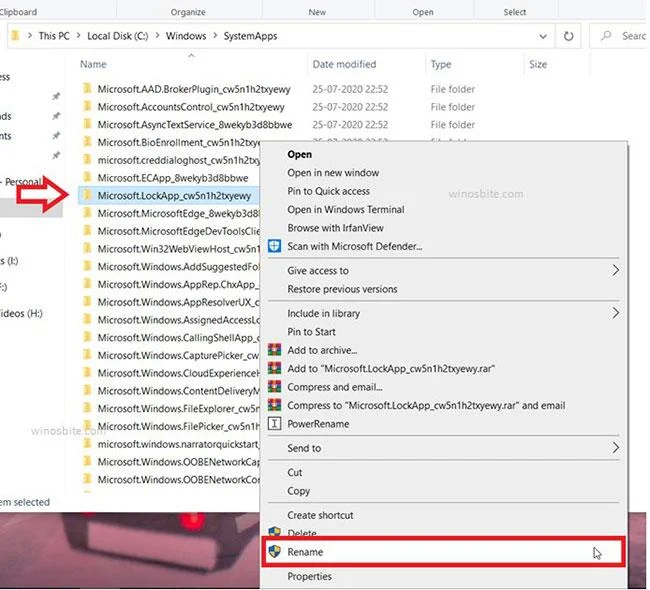650x590 pixels.
Task: Click folder icon of Microsoft.AccountsControl
Action: coord(87,106)
